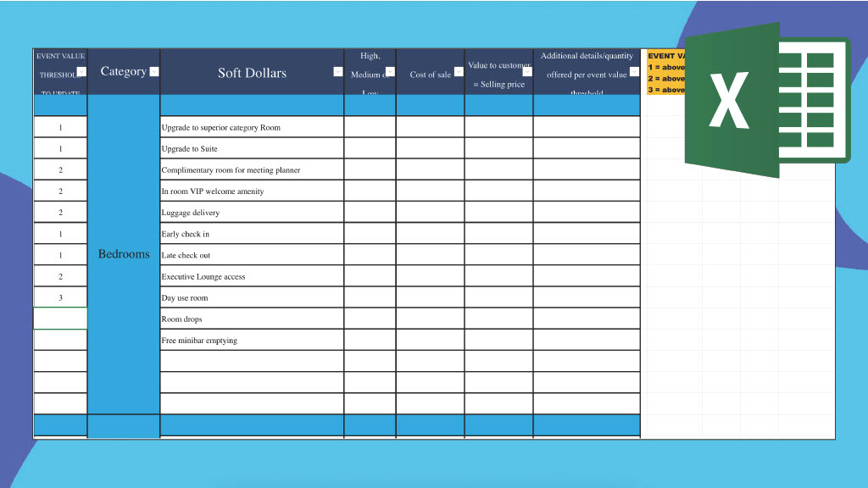Open the High, Medium, Low filter dropdown
868x488 pixels.
[x=390, y=71]
